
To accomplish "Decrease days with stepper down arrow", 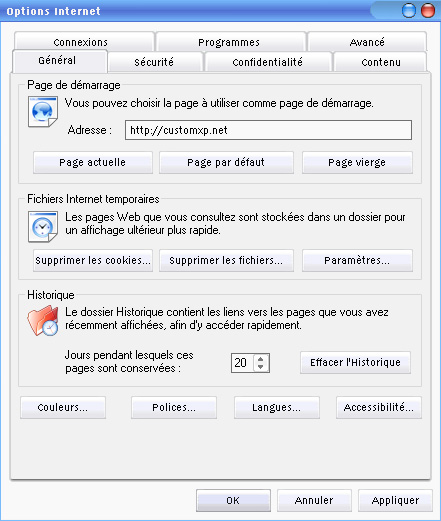I will 261,367.
